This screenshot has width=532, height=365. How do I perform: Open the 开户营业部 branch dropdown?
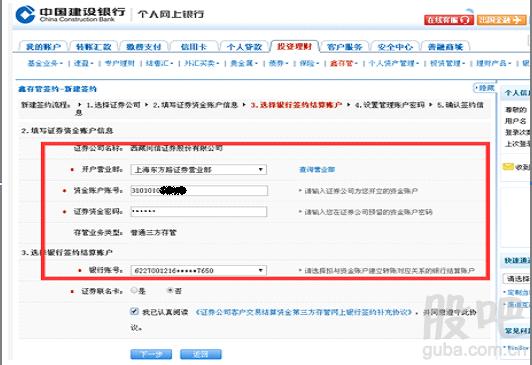click(x=198, y=170)
